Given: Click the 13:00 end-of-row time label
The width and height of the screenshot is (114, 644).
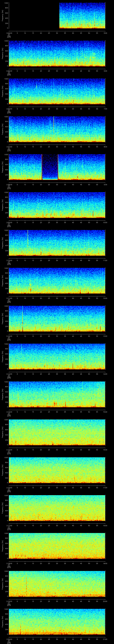Looking at the screenshot, I should (x=105, y=336).
